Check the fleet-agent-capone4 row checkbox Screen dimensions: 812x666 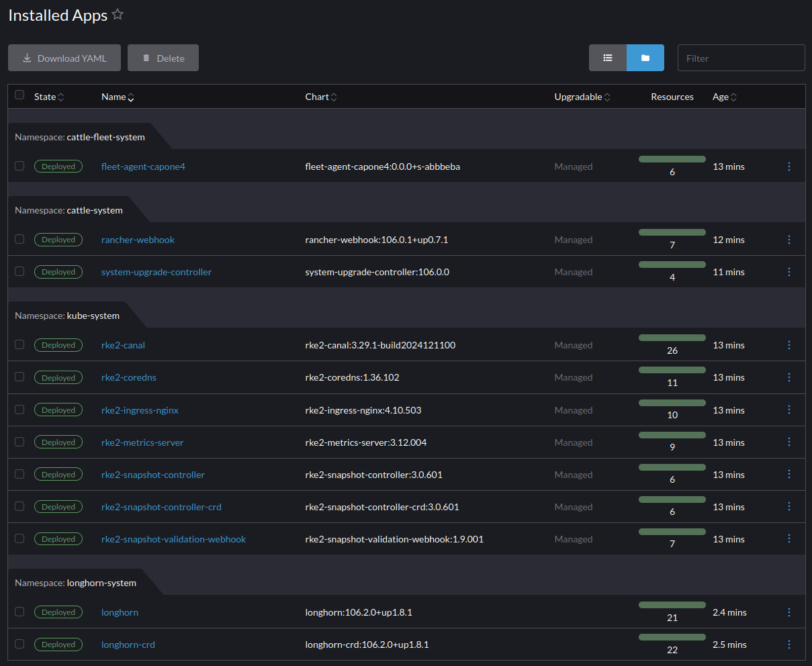pyautogui.click(x=19, y=166)
